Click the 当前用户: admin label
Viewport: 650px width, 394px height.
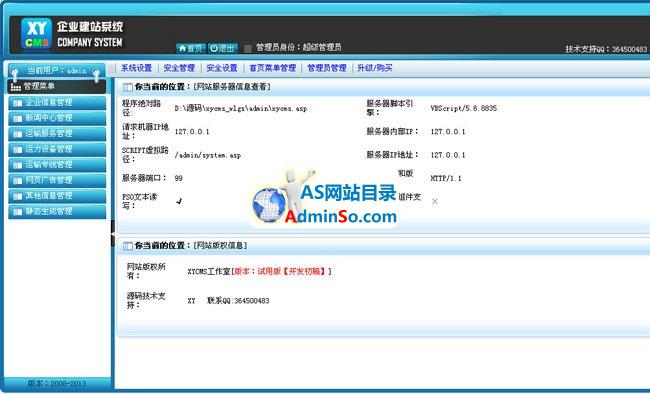57,71
